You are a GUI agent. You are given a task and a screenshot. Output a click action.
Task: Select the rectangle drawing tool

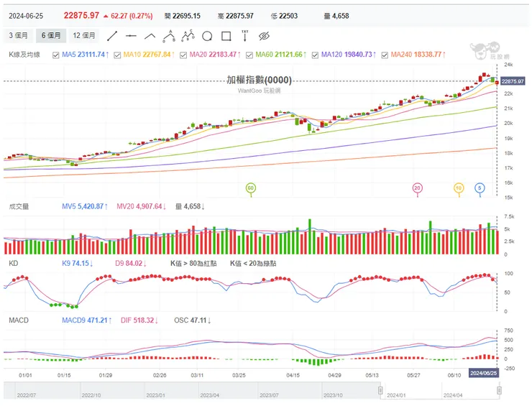click(226, 36)
